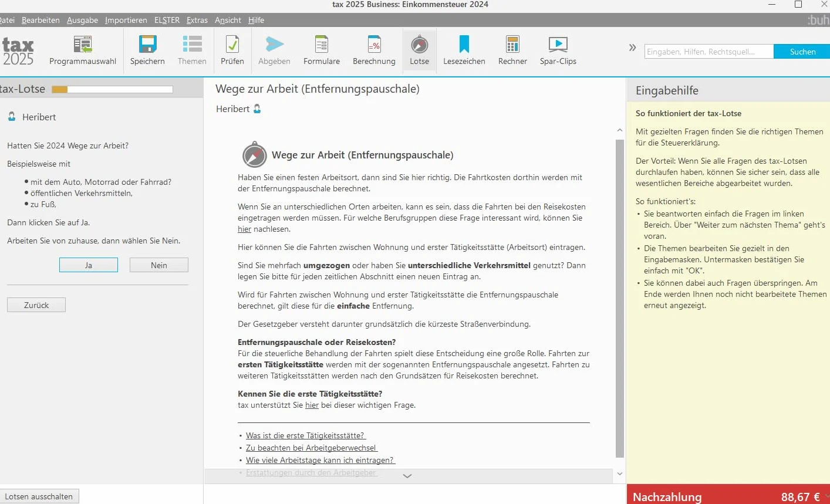Open link 'Zu beachten bei Arbeitgeberwechsel'

coord(311,448)
